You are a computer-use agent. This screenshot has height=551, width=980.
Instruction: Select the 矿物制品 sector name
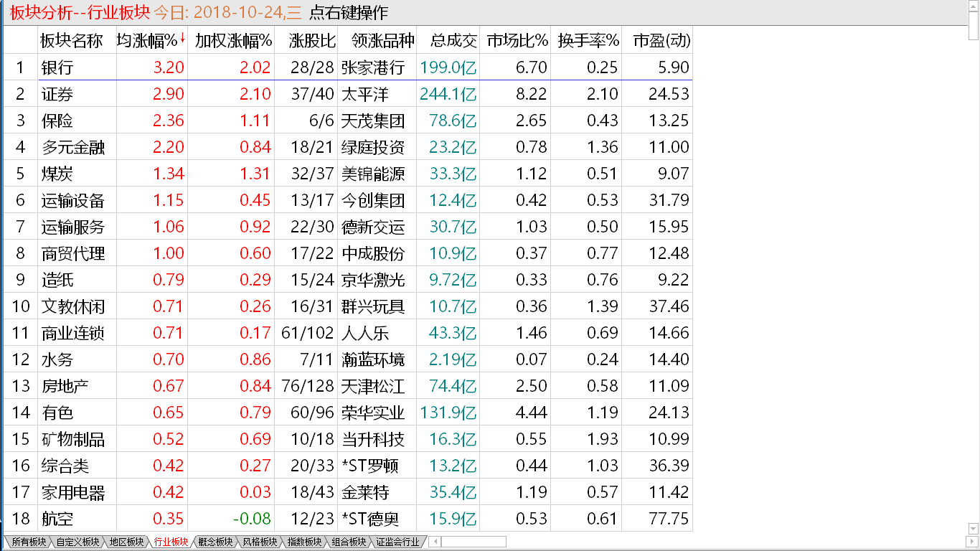pos(72,439)
